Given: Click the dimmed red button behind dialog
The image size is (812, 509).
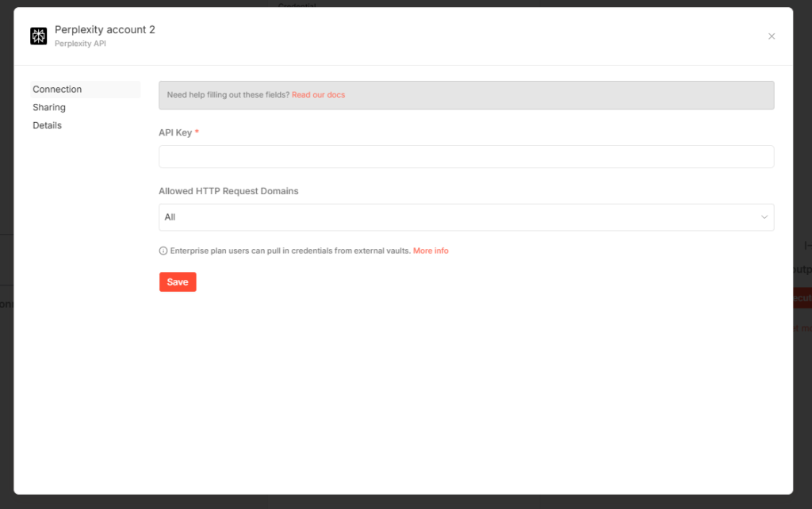Looking at the screenshot, I should tap(802, 298).
